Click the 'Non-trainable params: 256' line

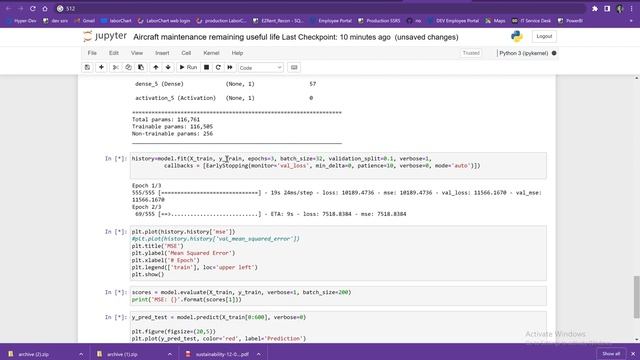[172, 133]
